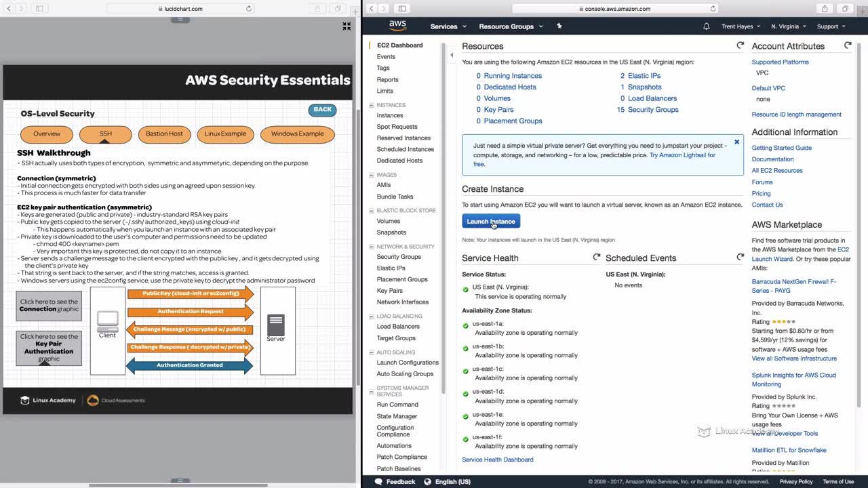Click the Lucidchart horizontal scrollbar
868x488 pixels.
[x=179, y=485]
